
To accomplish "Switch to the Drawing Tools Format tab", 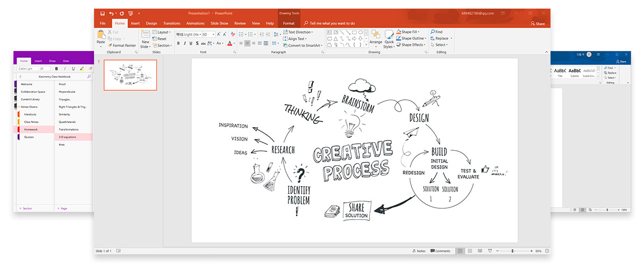I will (288, 24).
